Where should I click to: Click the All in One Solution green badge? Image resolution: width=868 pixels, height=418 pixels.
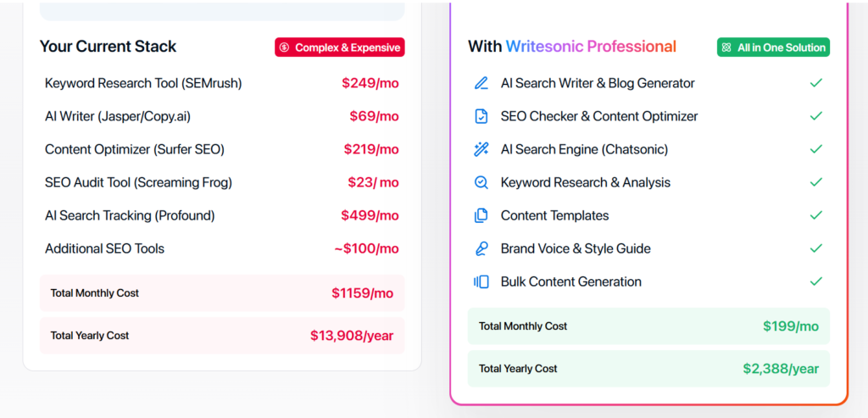773,47
